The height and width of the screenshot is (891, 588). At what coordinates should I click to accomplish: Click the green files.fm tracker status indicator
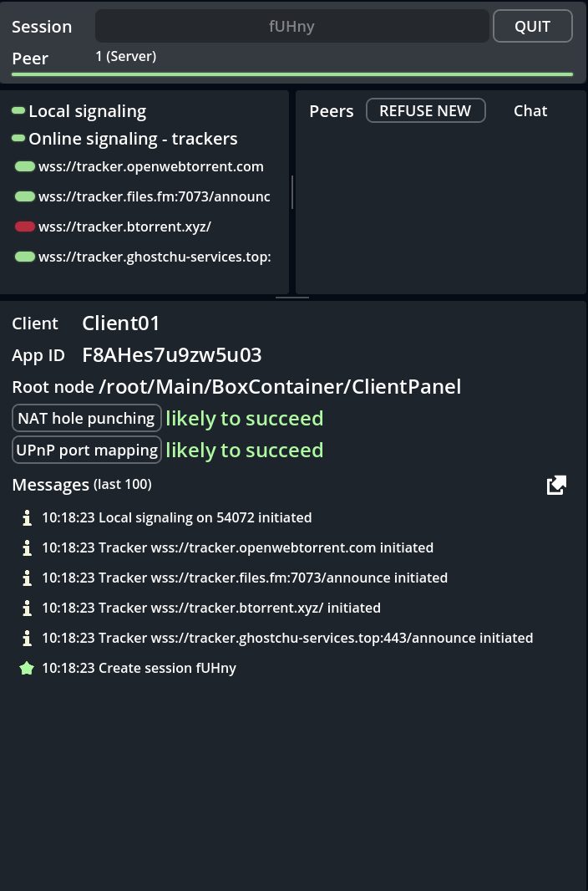click(25, 196)
